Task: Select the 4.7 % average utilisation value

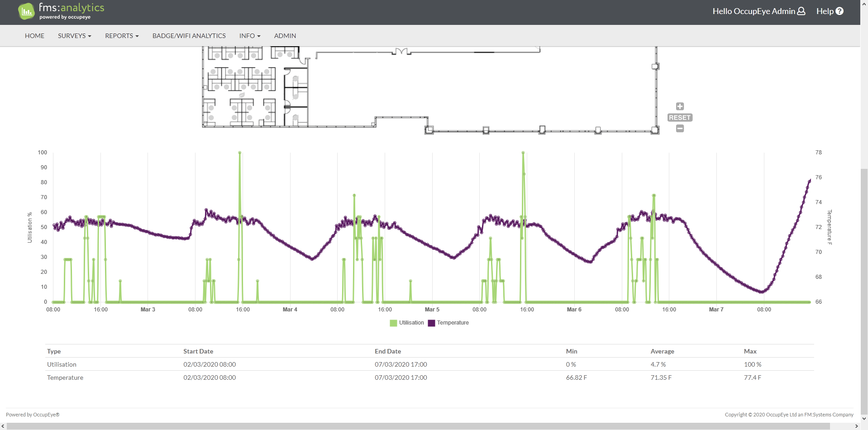Action: pos(658,364)
